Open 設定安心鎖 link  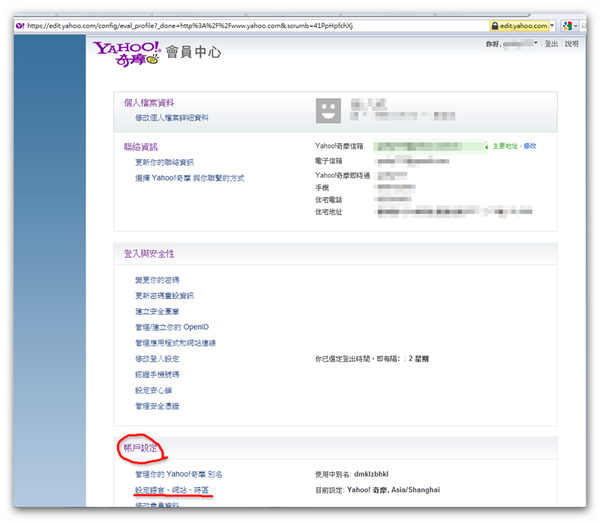[153, 391]
